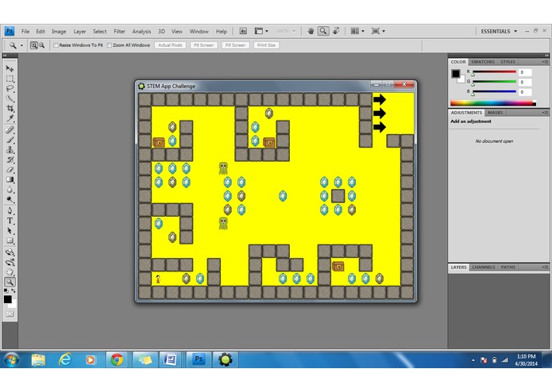This screenshot has height=392, width=552.
Task: Choose Zoom Out mode in options bar
Action: [x=41, y=45]
